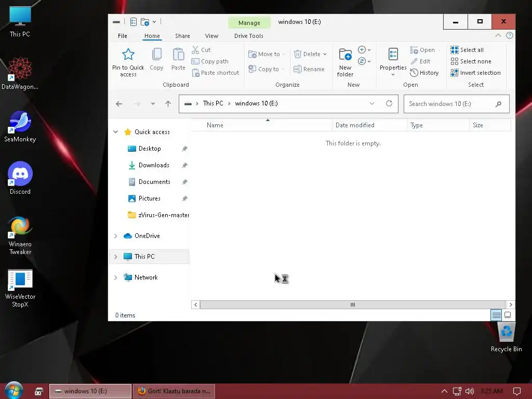
Task: Click Edit in Open group
Action: click(x=420, y=61)
